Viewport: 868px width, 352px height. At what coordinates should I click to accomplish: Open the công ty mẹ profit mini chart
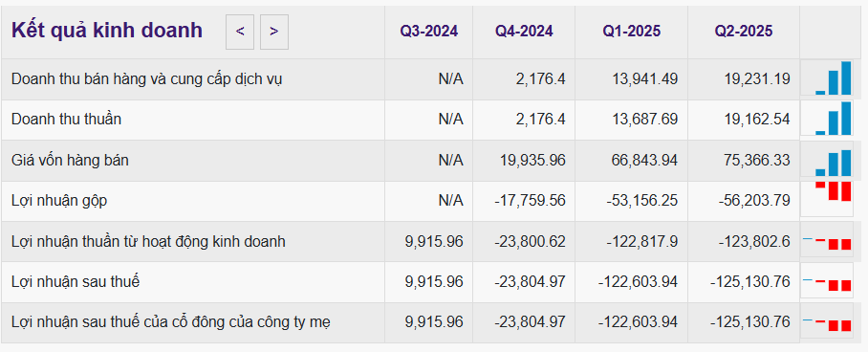click(827, 322)
